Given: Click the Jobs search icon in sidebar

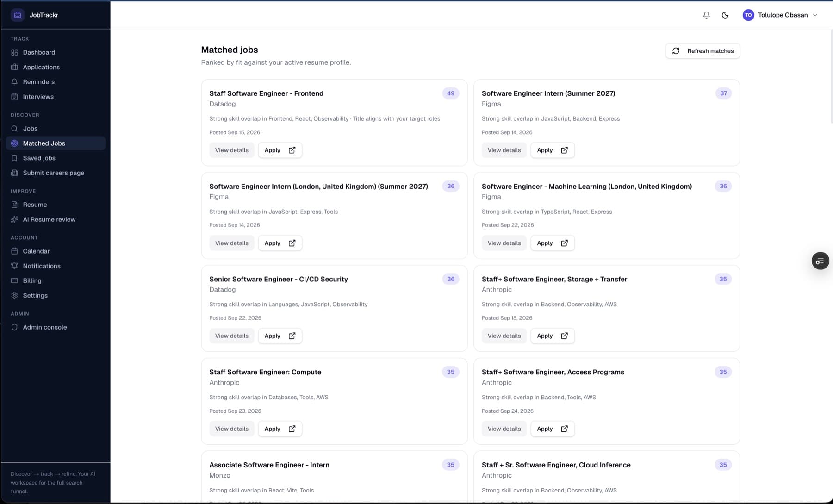Looking at the screenshot, I should [x=14, y=129].
